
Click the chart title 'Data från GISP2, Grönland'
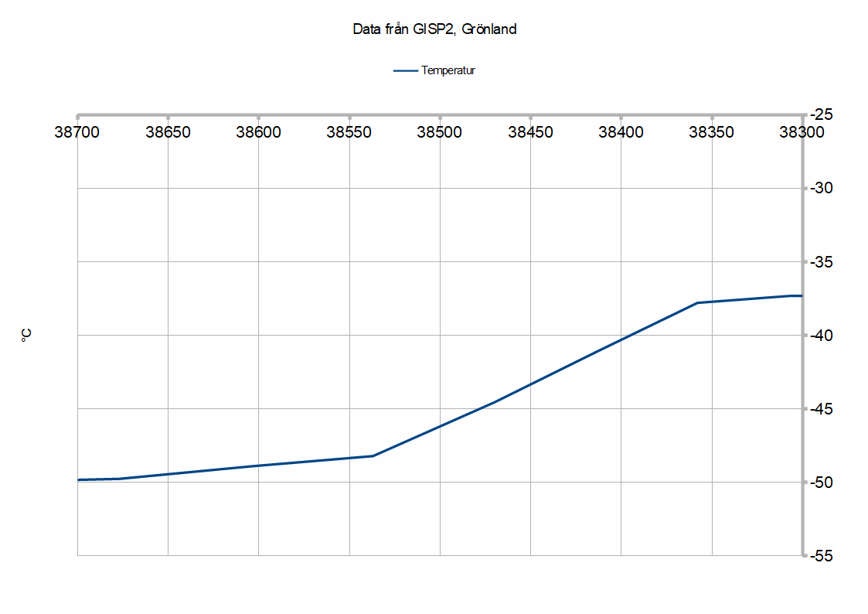[x=434, y=29]
